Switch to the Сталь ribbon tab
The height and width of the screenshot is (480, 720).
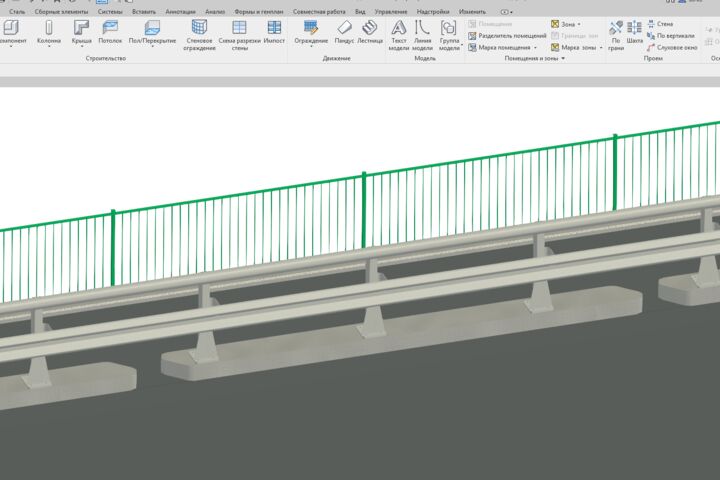click(x=17, y=12)
